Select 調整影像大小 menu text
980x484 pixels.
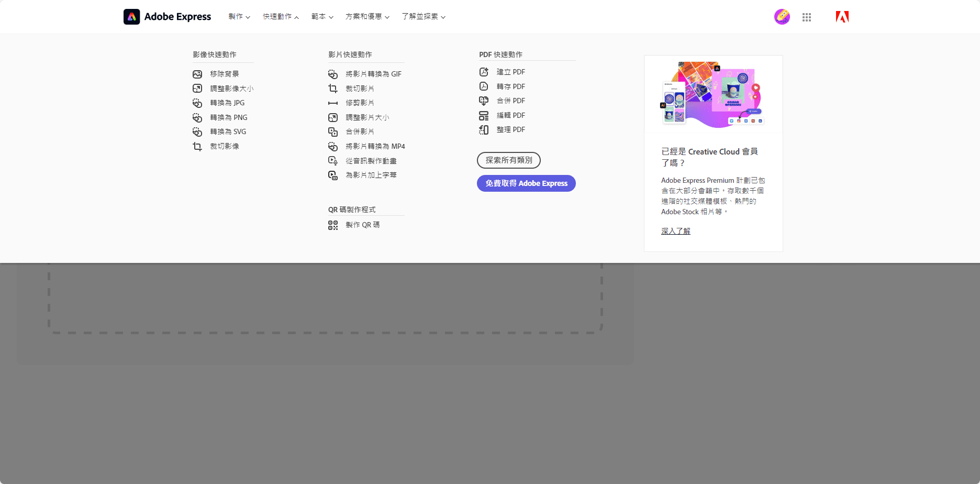pos(232,89)
